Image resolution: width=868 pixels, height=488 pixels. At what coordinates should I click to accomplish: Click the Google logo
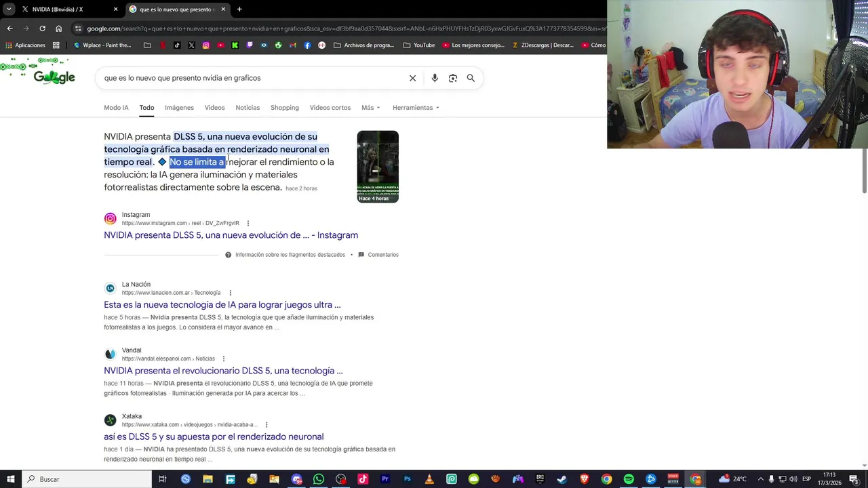coord(54,77)
